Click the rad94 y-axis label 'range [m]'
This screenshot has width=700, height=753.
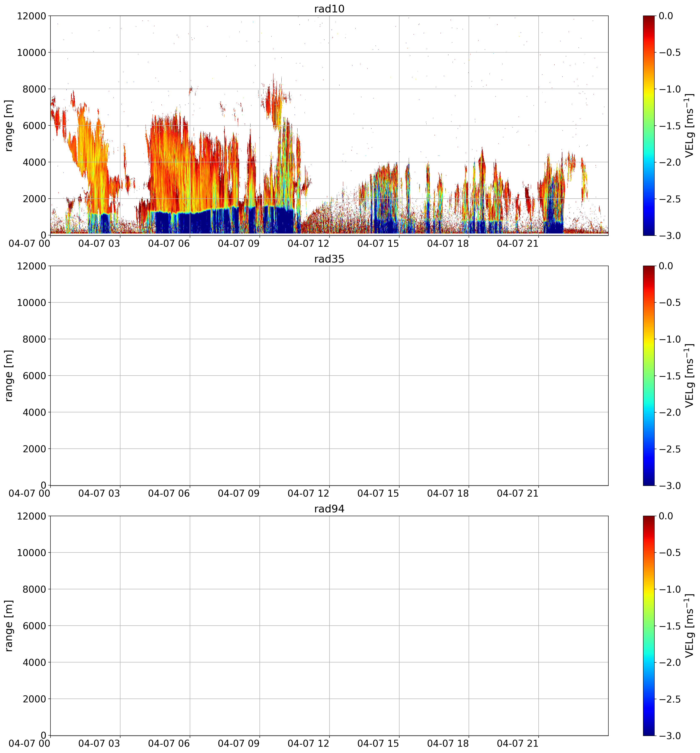click(9, 625)
